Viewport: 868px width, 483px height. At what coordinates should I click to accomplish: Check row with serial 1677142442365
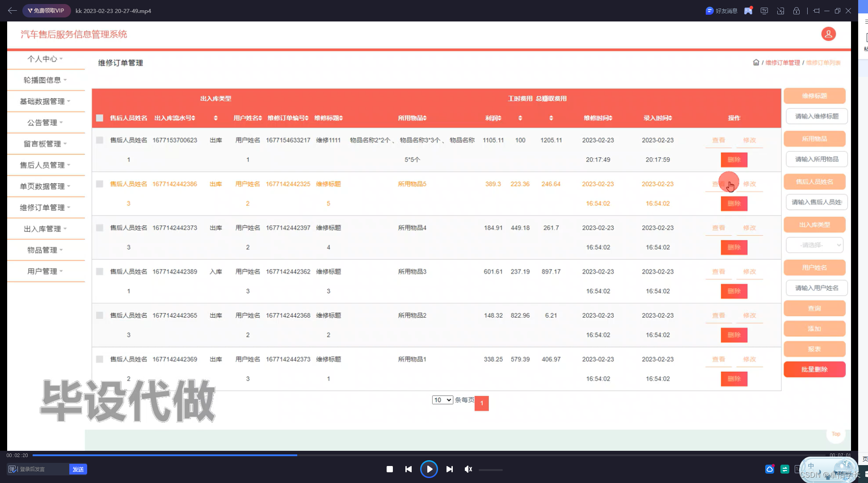(x=100, y=315)
